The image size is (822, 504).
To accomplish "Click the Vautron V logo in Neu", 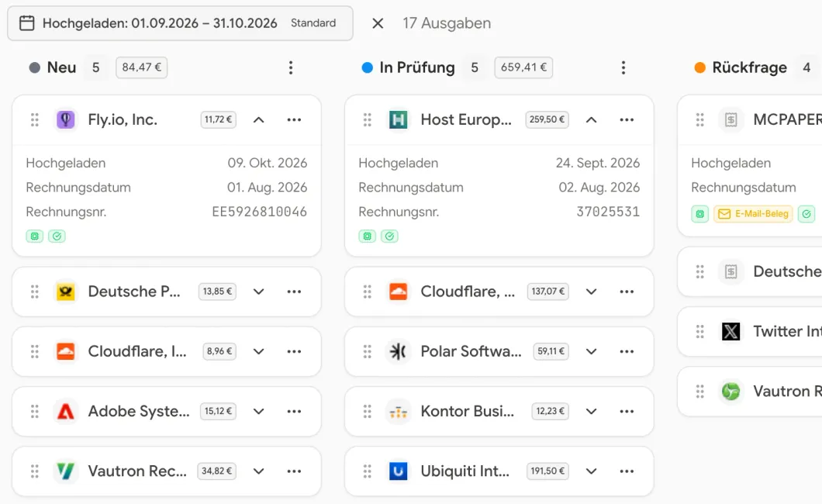I will pos(66,471).
